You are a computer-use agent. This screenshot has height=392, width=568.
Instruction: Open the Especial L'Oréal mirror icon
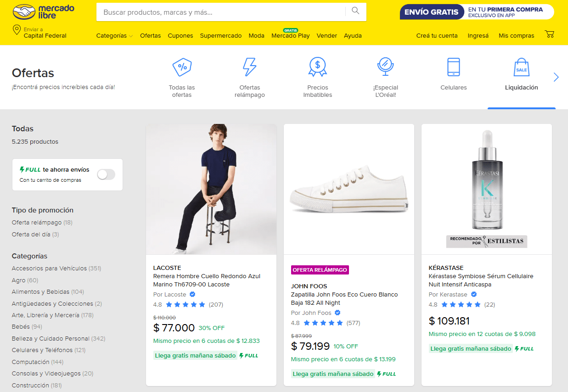coord(385,67)
